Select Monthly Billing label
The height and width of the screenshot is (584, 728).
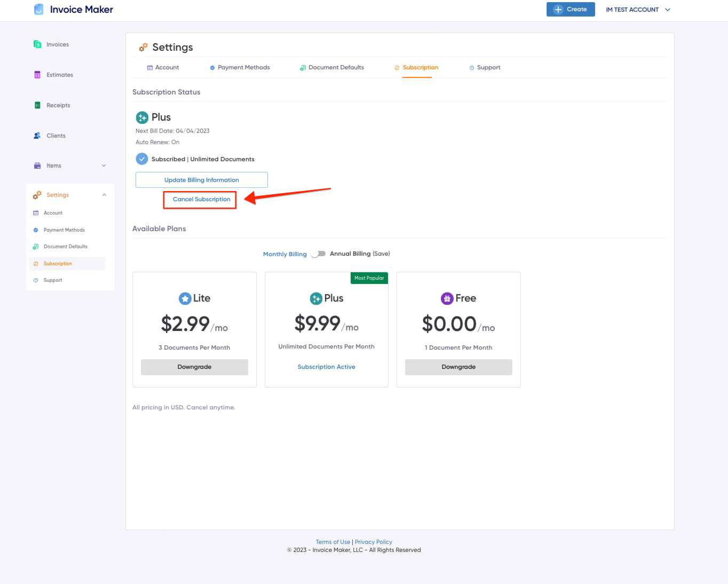285,255
